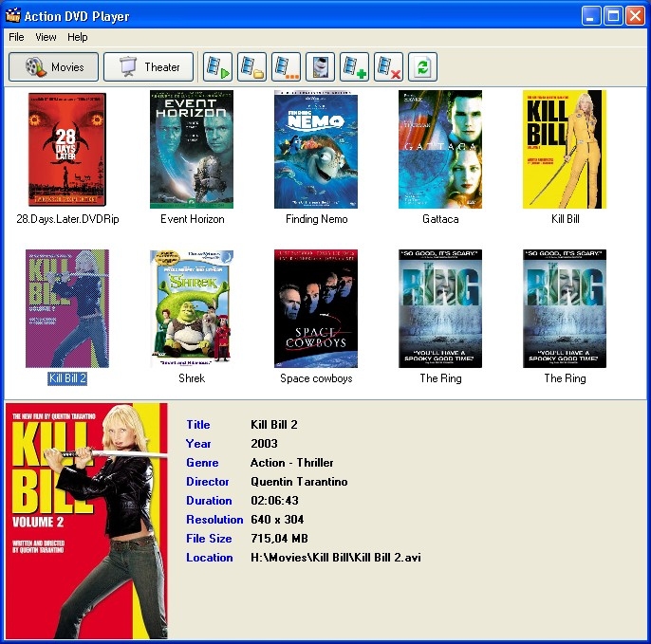Click the open movie folder filmstrip icon

pyautogui.click(x=252, y=66)
